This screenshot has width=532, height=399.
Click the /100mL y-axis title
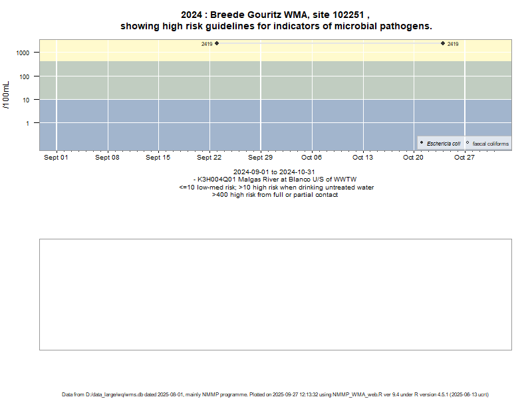(x=7, y=96)
